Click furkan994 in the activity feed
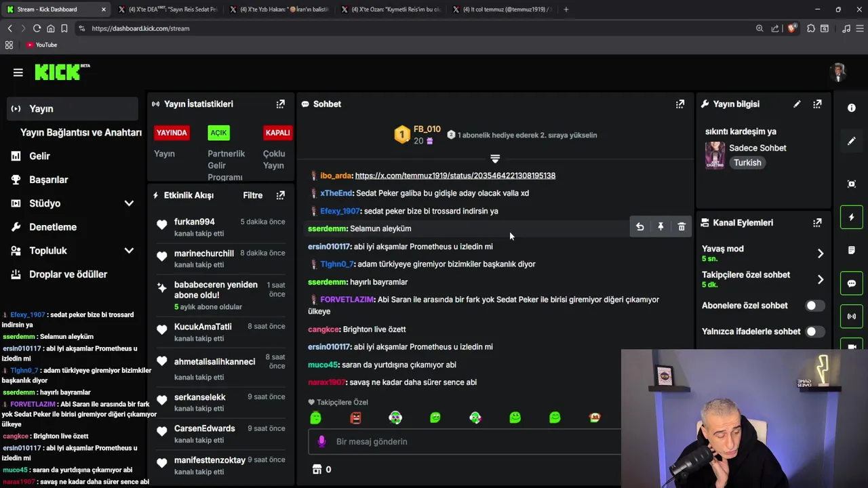The height and width of the screenshot is (488, 868). [x=194, y=222]
